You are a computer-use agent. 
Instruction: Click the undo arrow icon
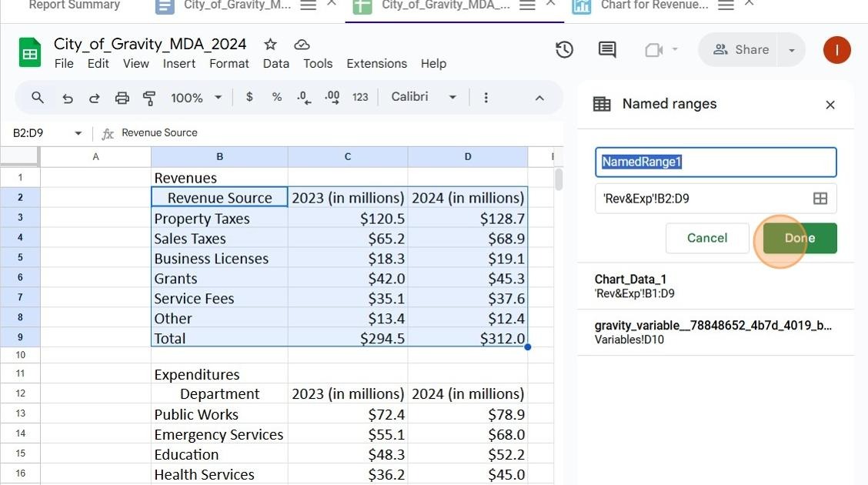(x=68, y=99)
